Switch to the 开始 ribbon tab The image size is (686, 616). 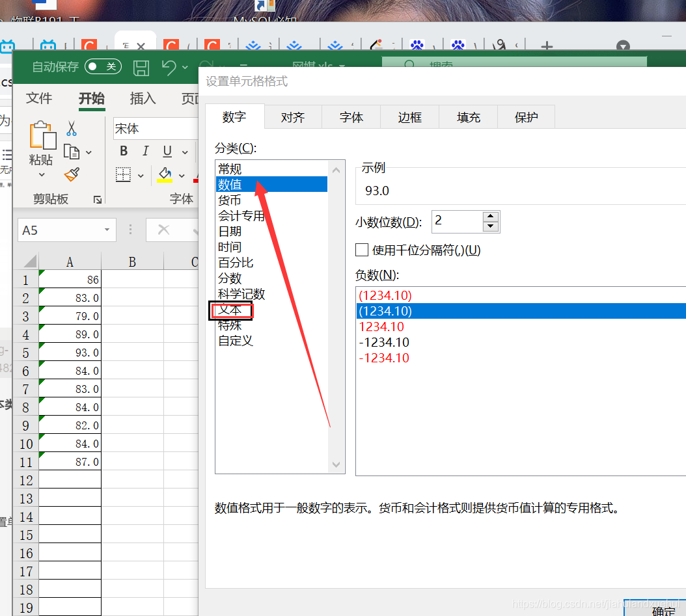91,98
